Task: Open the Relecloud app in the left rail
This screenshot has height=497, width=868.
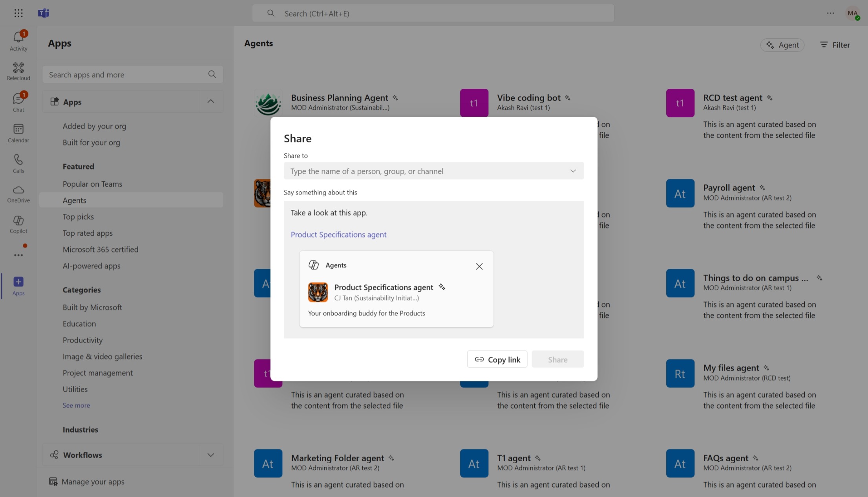Action: pos(18,71)
